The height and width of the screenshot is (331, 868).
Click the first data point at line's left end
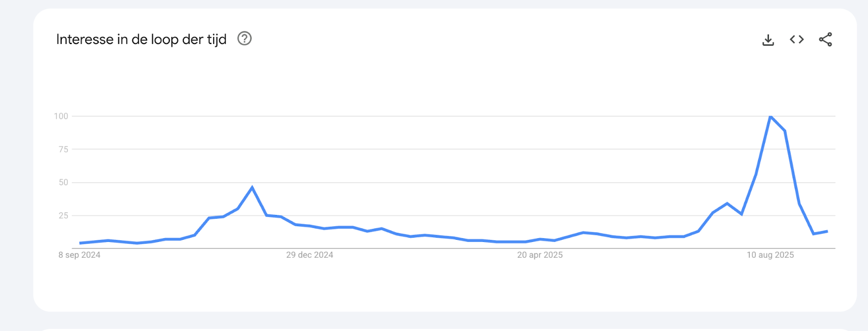(x=80, y=243)
